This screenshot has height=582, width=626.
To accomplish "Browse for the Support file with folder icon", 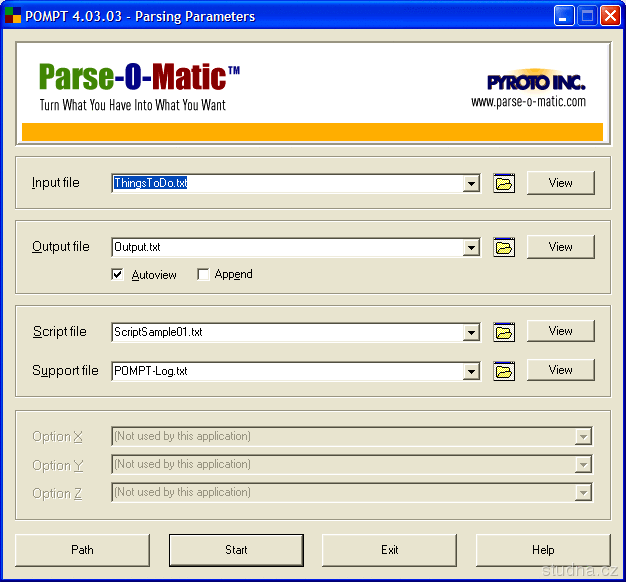I will click(504, 372).
